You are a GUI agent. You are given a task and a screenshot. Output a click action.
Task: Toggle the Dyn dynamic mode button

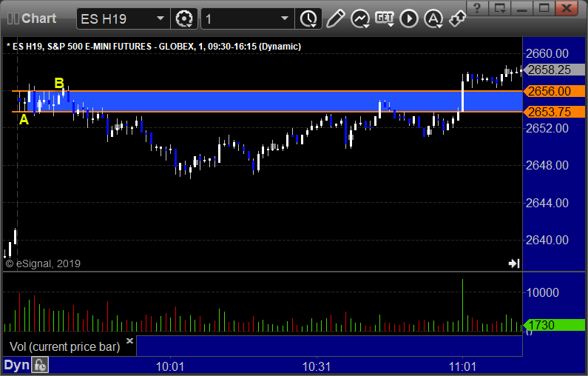coord(16,365)
